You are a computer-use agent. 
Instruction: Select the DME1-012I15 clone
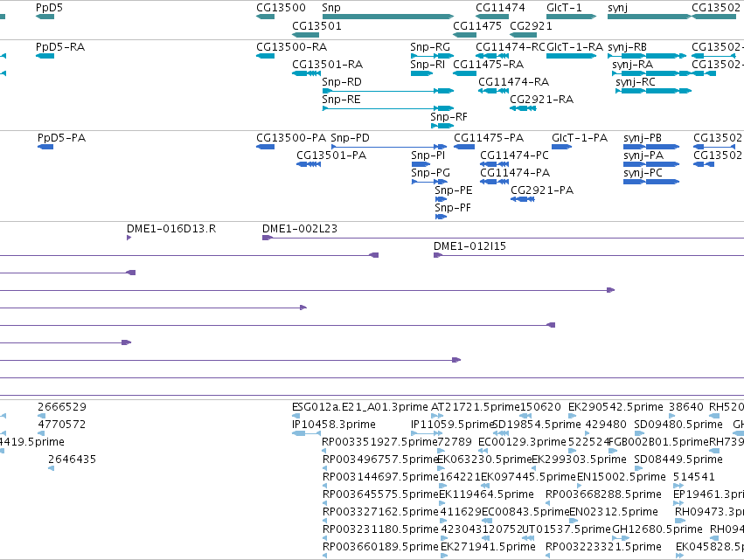pos(588,256)
